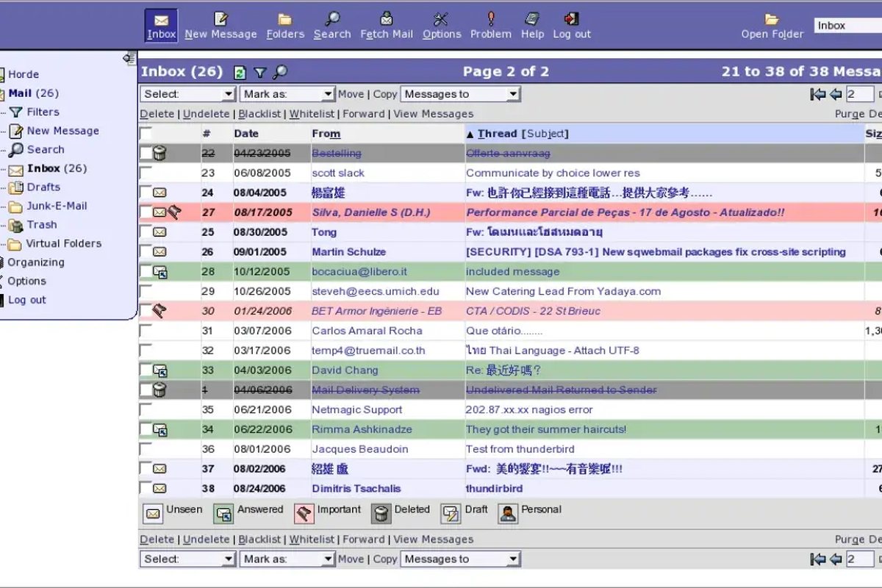Click the Fetch Mail toolbar icon
The height and width of the screenshot is (588, 882).
(386, 19)
